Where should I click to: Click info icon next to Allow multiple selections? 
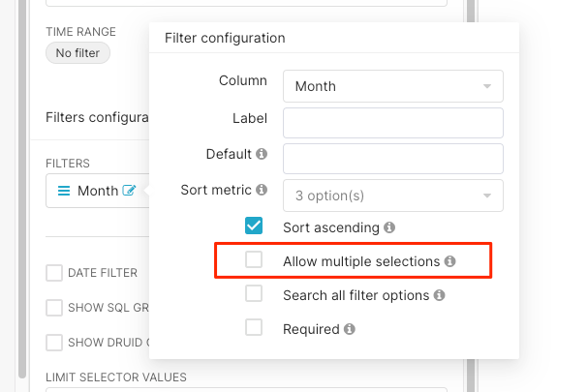450,261
